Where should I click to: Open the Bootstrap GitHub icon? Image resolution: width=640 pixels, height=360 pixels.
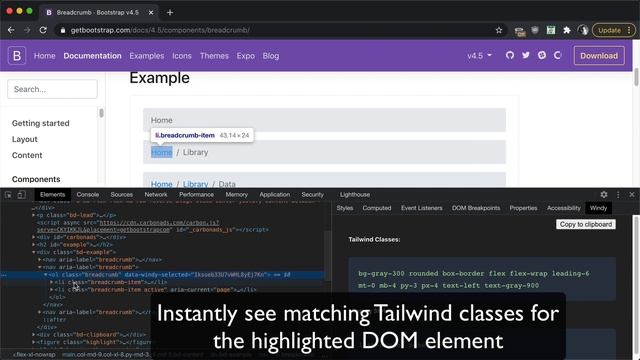coord(510,55)
